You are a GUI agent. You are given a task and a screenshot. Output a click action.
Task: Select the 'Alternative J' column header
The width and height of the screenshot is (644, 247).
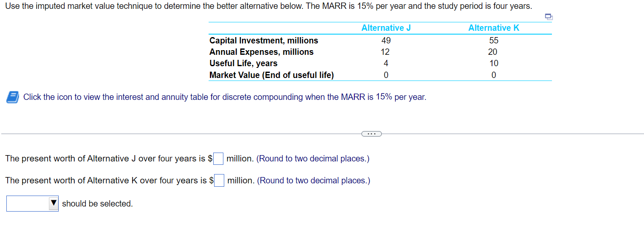point(385,28)
